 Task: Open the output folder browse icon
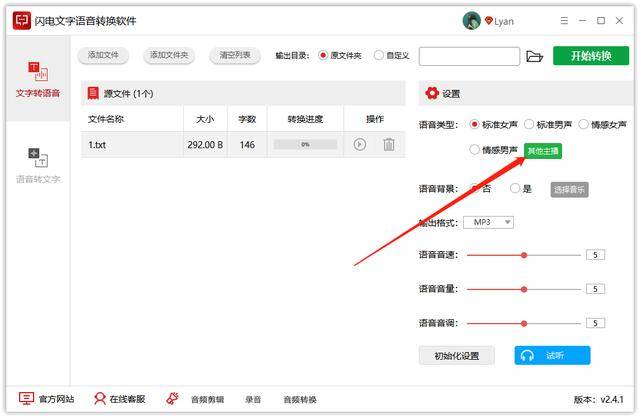(x=534, y=56)
